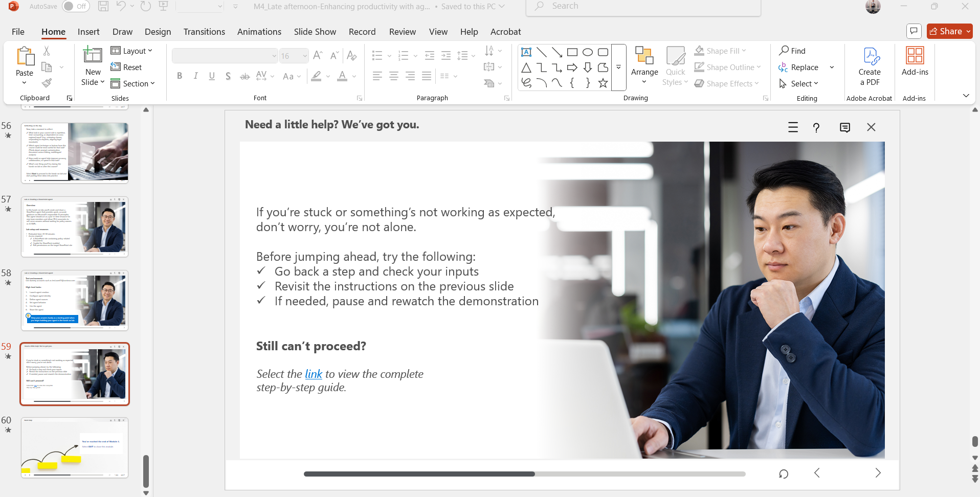Switch to the Transitions tab
This screenshot has width=980, height=497.
coord(204,32)
